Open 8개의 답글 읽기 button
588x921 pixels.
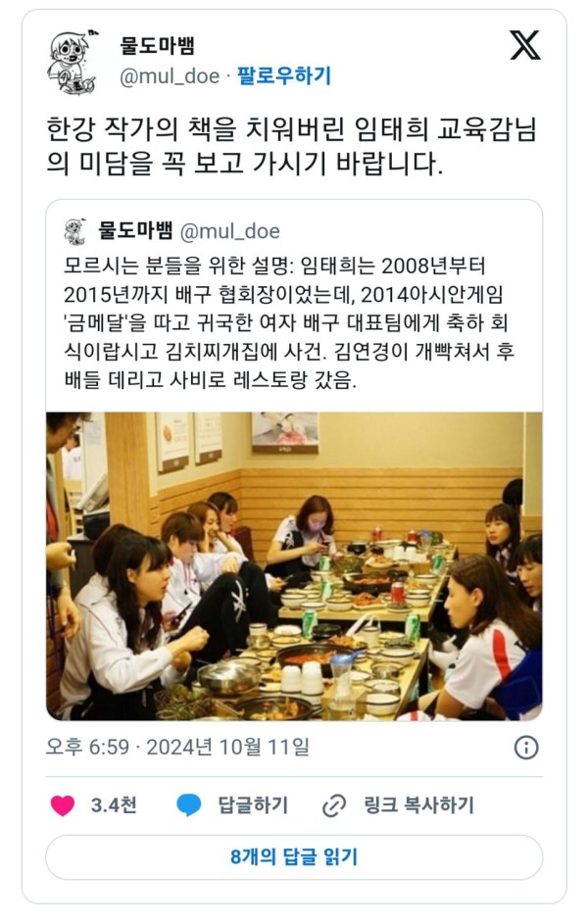(x=294, y=857)
